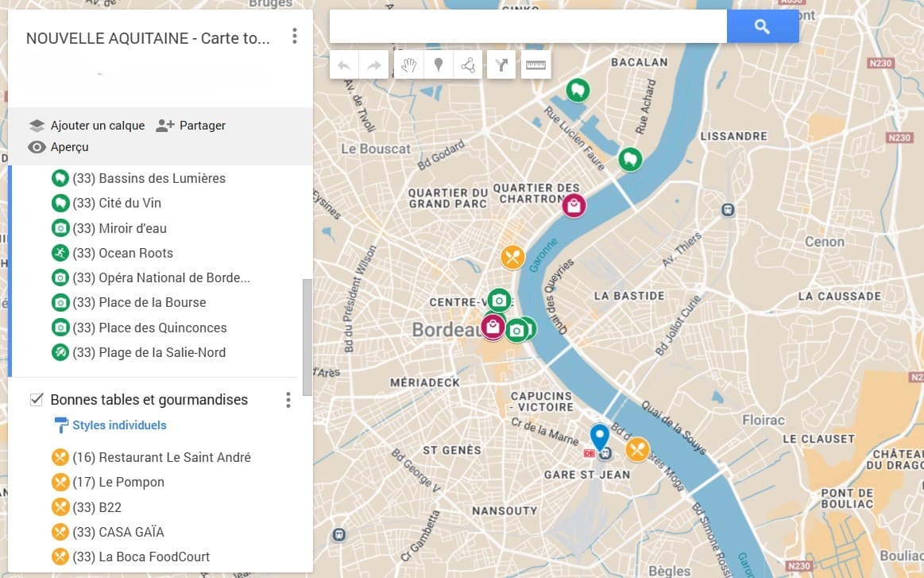This screenshot has width=924, height=578.
Task: Click the undo arrow tool
Action: tap(344, 65)
